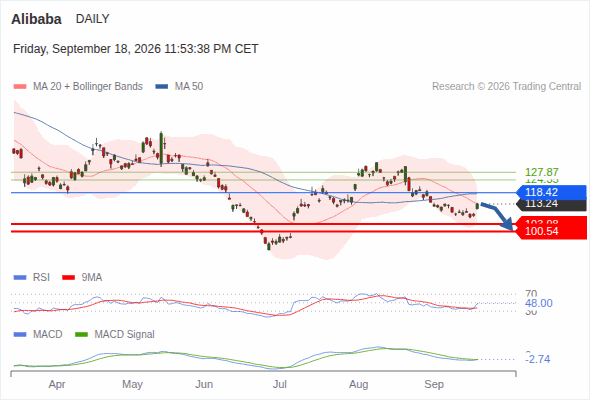The image size is (590, 400).
Task: Click the MA 20 + Bollinger Bands legend label
Action: pos(88,87)
